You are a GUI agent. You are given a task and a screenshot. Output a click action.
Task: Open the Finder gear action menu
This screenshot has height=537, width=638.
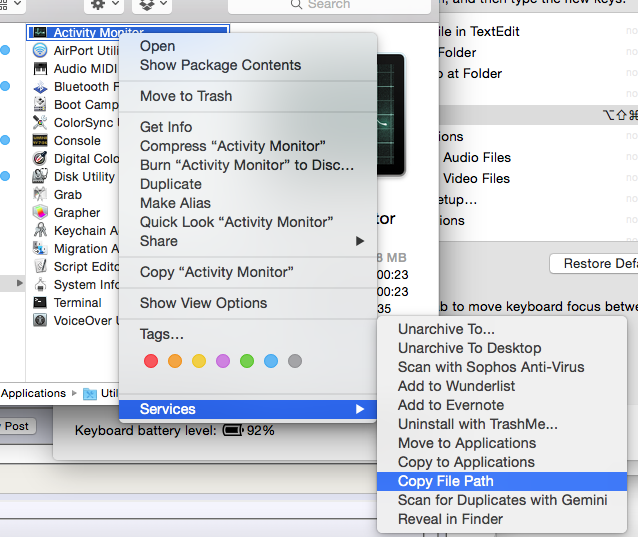(104, 4)
